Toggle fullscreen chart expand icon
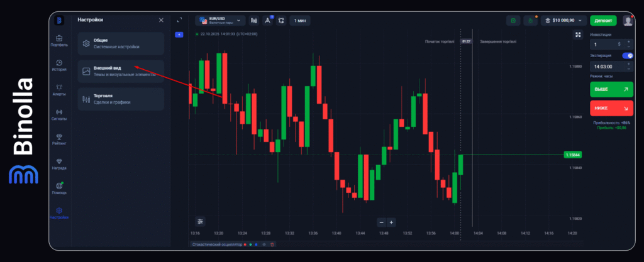The image size is (644, 262). 179,20
